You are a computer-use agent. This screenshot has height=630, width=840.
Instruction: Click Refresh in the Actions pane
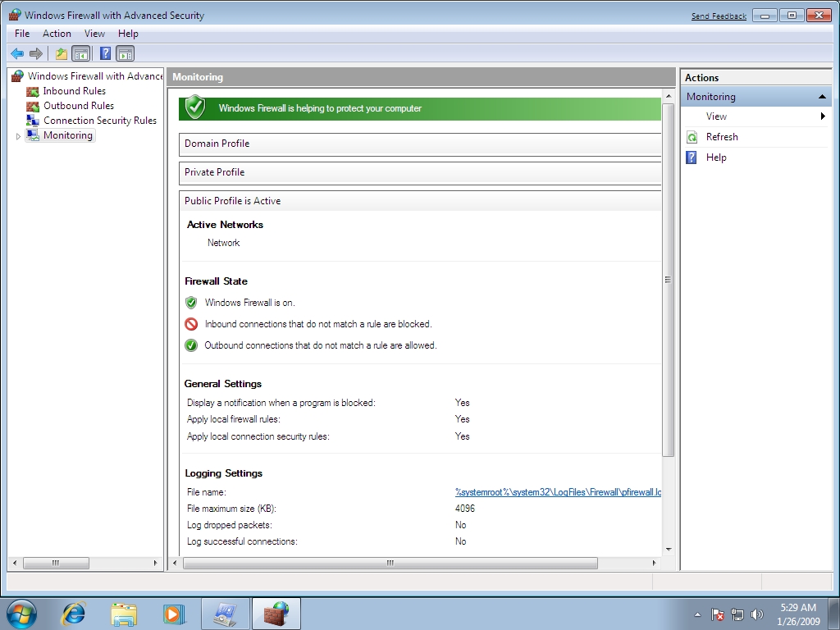(x=722, y=137)
